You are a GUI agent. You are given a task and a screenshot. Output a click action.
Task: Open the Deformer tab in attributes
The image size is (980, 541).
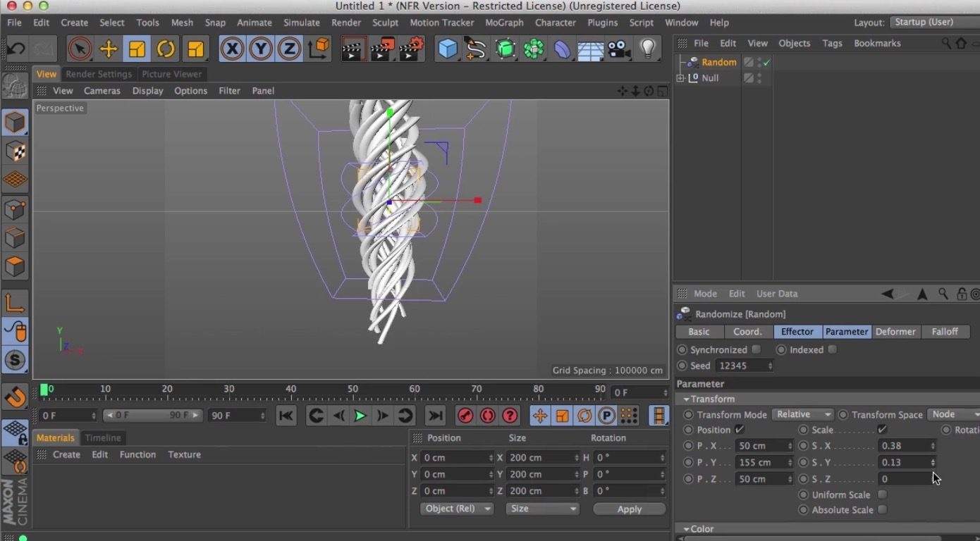(895, 332)
